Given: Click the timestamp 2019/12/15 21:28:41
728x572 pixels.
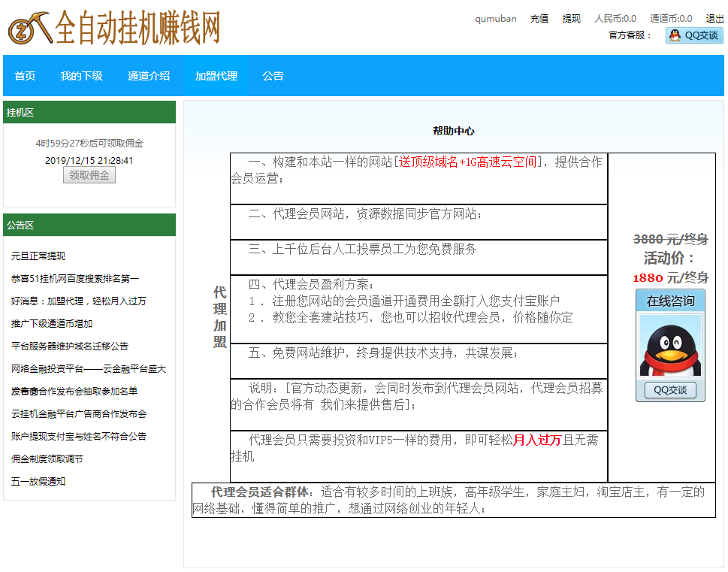Looking at the screenshot, I should pos(89,160).
